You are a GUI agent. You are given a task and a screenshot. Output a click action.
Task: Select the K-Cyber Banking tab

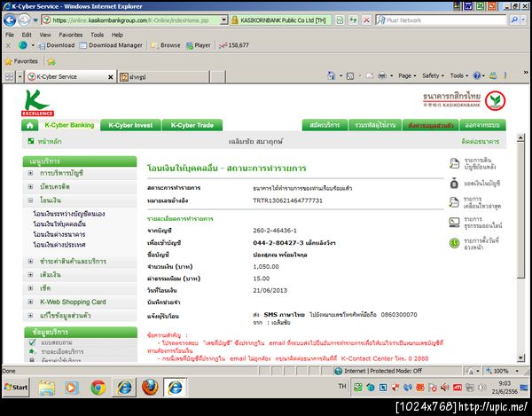click(69, 125)
